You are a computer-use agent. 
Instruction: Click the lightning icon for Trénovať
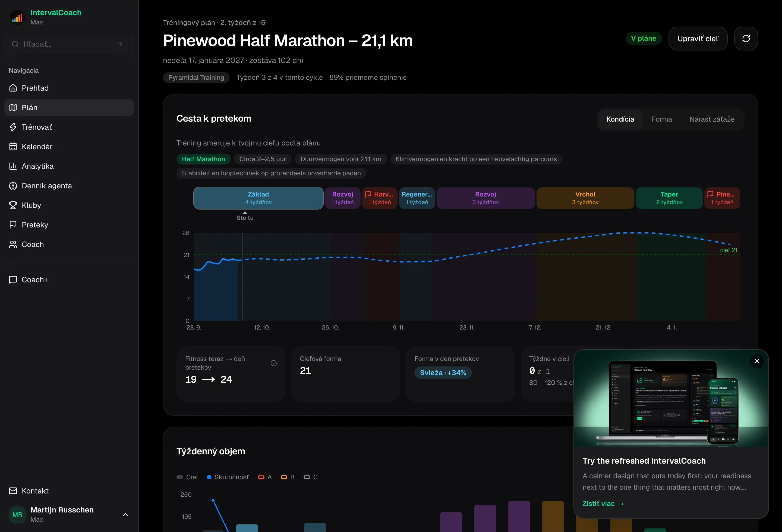[x=13, y=127]
